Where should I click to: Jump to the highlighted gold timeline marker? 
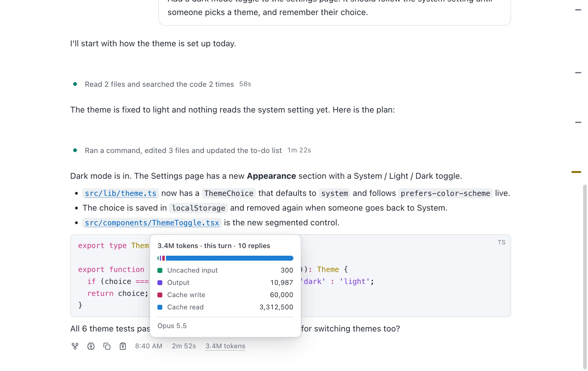click(576, 172)
